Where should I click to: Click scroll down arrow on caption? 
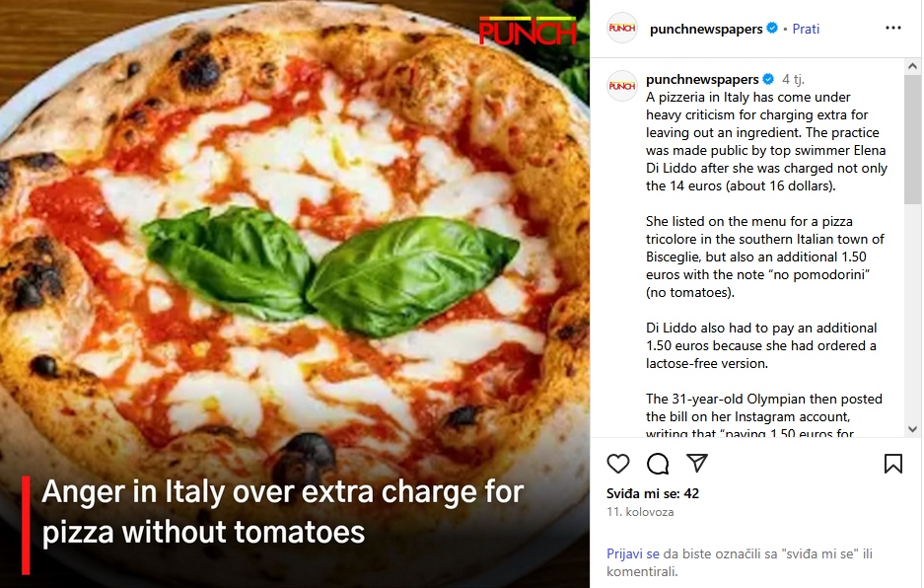pyautogui.click(x=912, y=429)
